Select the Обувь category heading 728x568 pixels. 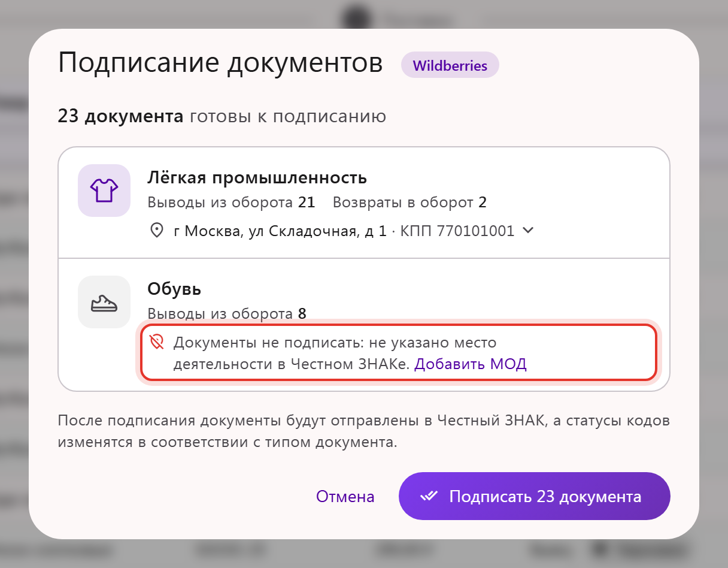click(x=174, y=289)
